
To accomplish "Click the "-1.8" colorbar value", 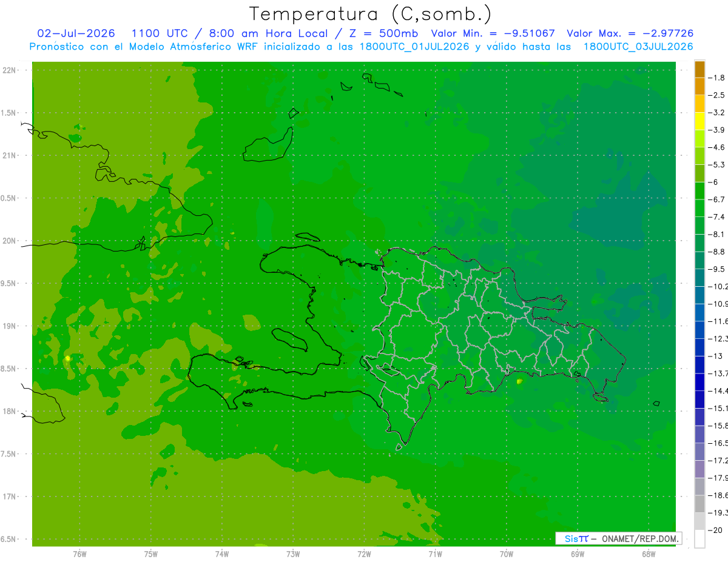I will point(716,78).
